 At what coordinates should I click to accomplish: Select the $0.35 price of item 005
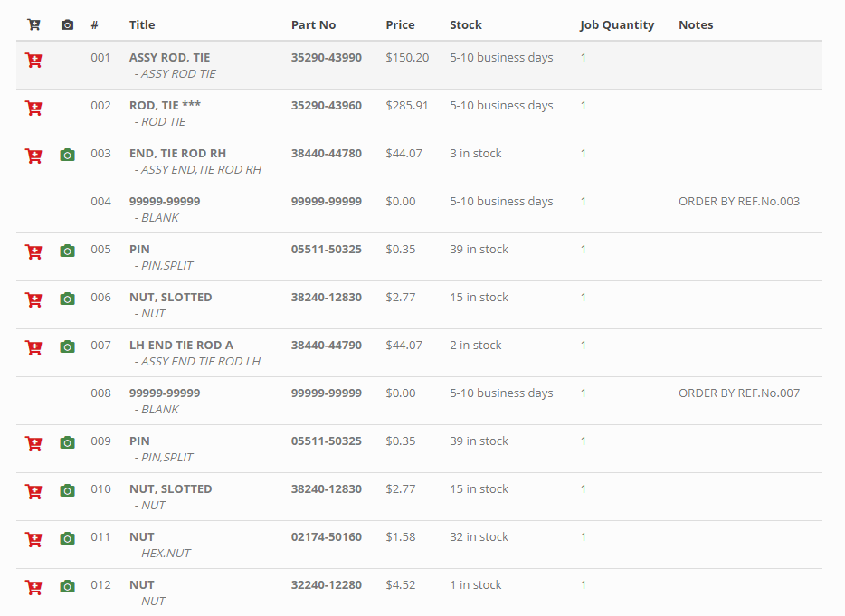(x=400, y=250)
